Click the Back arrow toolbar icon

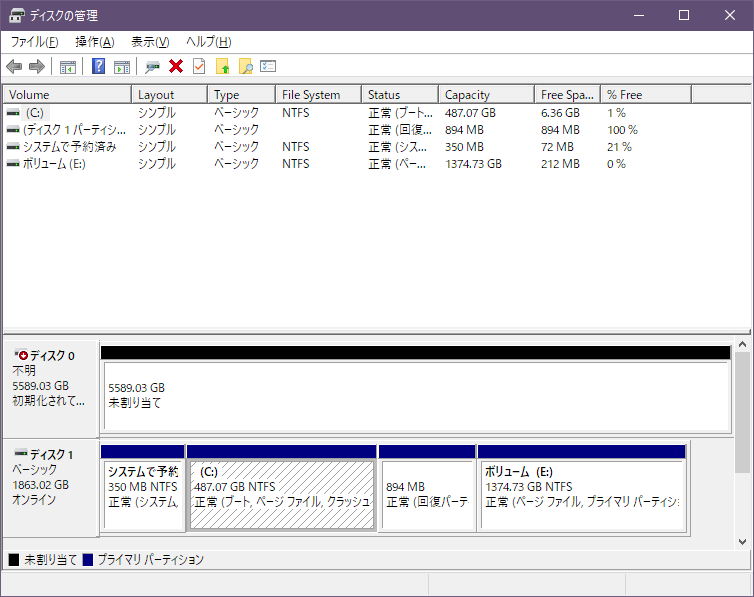(14, 66)
